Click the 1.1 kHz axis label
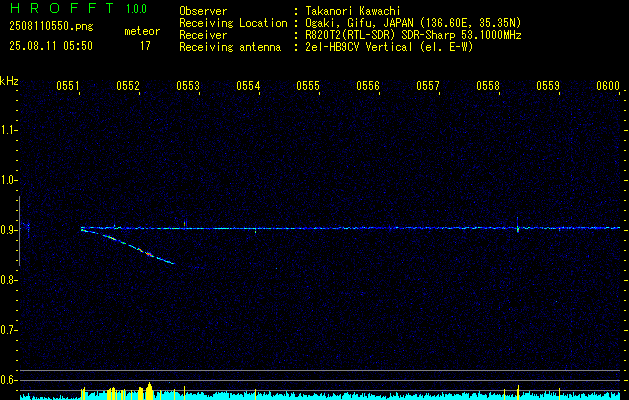629x400 pixels. tap(8, 130)
